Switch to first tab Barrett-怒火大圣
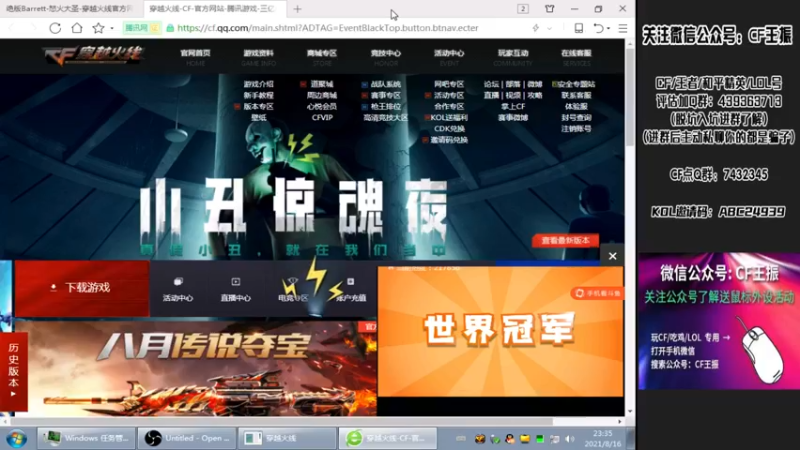Screen dimensions: 800x450 (69, 9)
